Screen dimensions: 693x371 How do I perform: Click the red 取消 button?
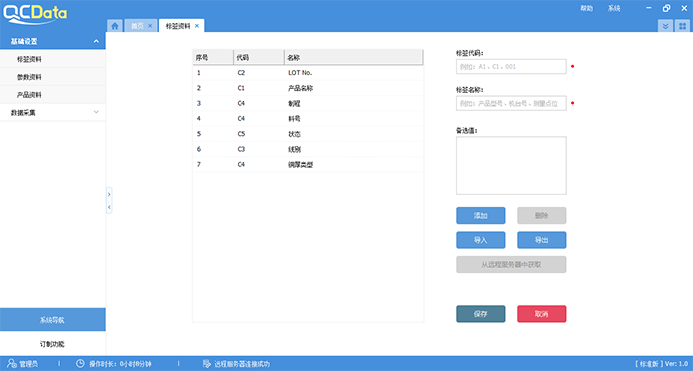coord(541,314)
